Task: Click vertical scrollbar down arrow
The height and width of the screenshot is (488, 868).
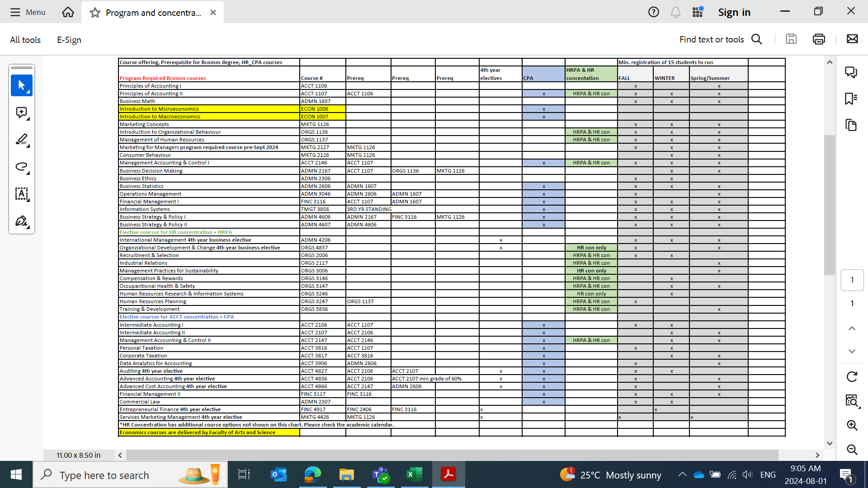Action: (830, 443)
